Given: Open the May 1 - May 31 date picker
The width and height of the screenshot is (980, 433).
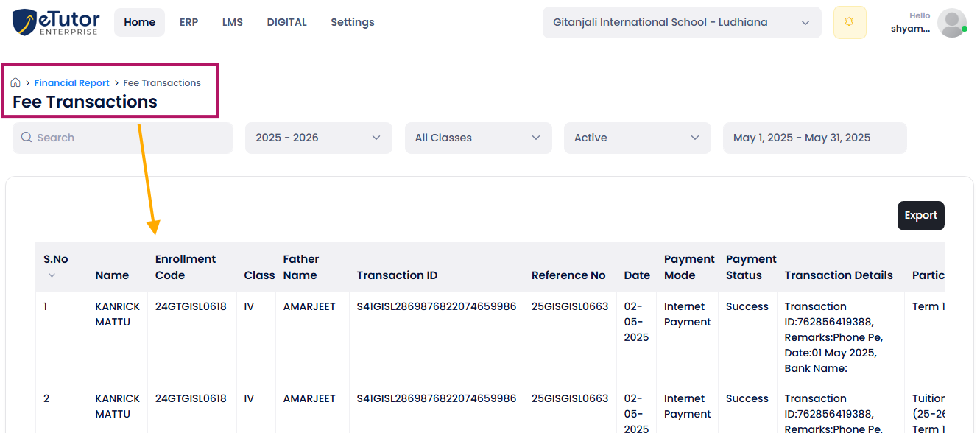Looking at the screenshot, I should (814, 138).
